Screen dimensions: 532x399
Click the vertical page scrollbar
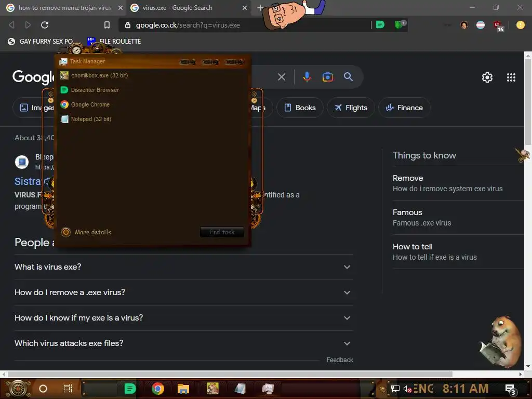click(528, 102)
